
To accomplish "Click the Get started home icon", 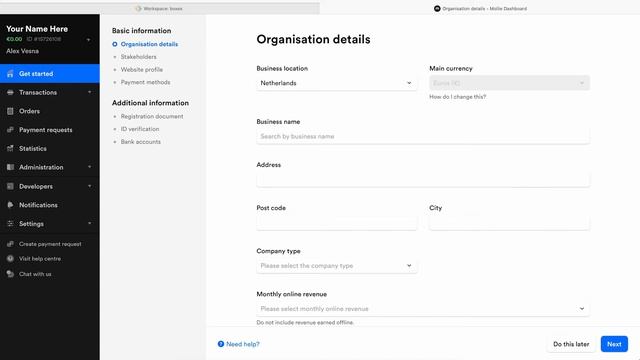I will (10, 74).
